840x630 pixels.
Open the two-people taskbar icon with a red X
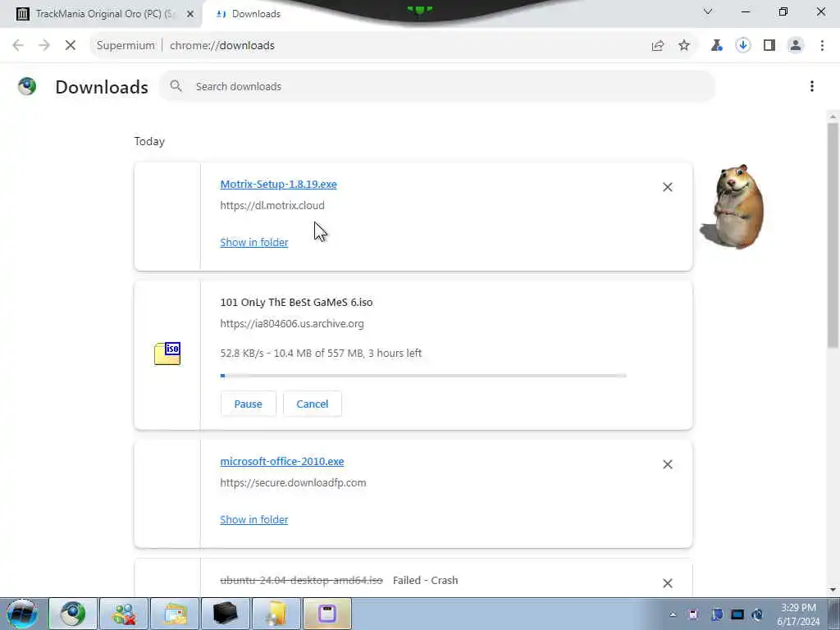[123, 614]
